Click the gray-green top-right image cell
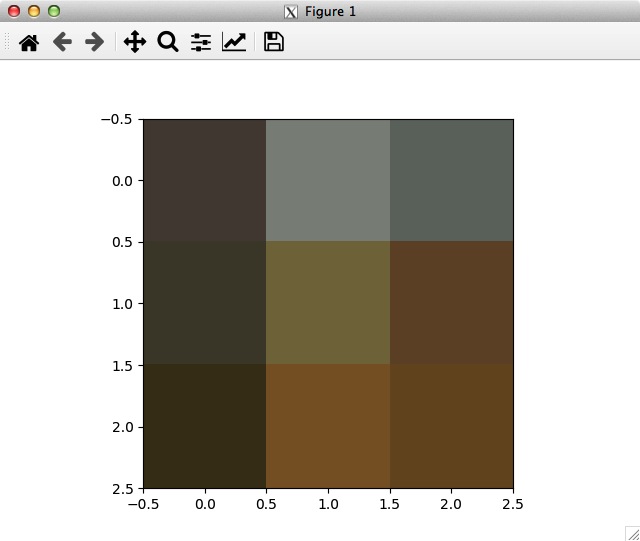 pos(451,180)
